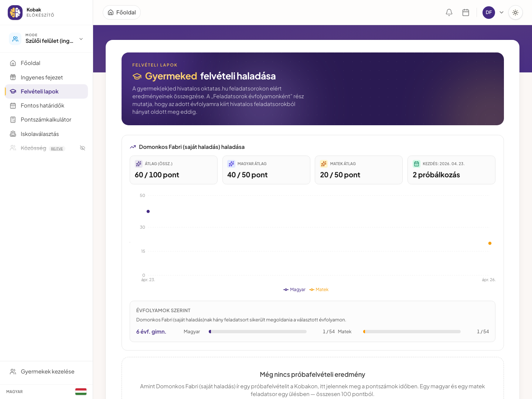The width and height of the screenshot is (532, 399).
Task: Click the graduation cap icon for Felvételi lapok
Action: [13, 91]
